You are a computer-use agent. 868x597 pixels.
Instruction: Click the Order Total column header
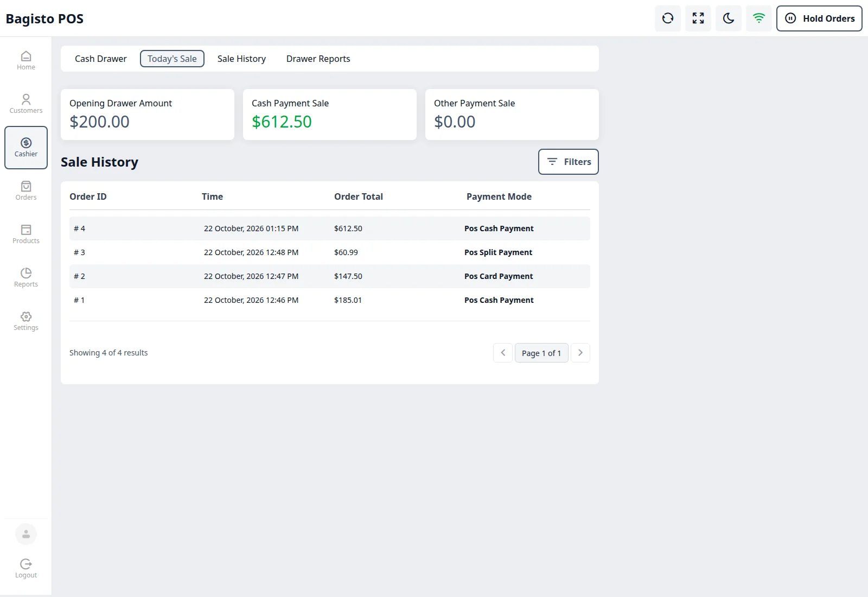[359, 196]
